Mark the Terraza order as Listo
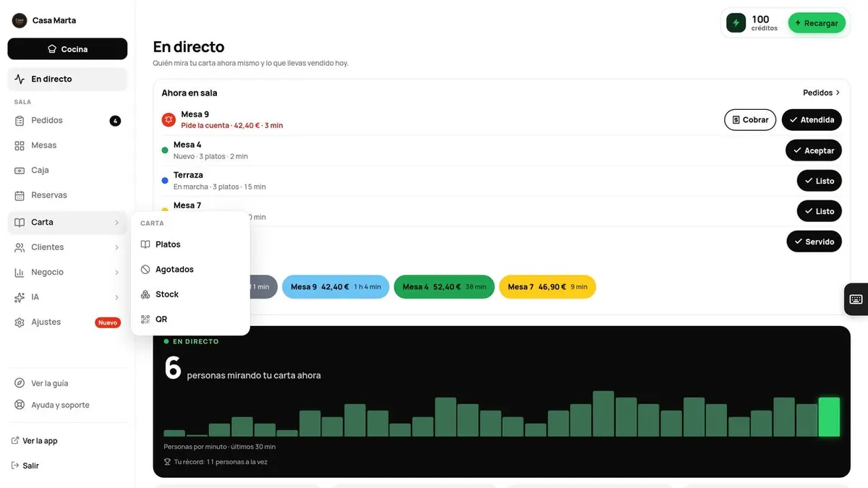Screen dimensions: 868x488 820,181
